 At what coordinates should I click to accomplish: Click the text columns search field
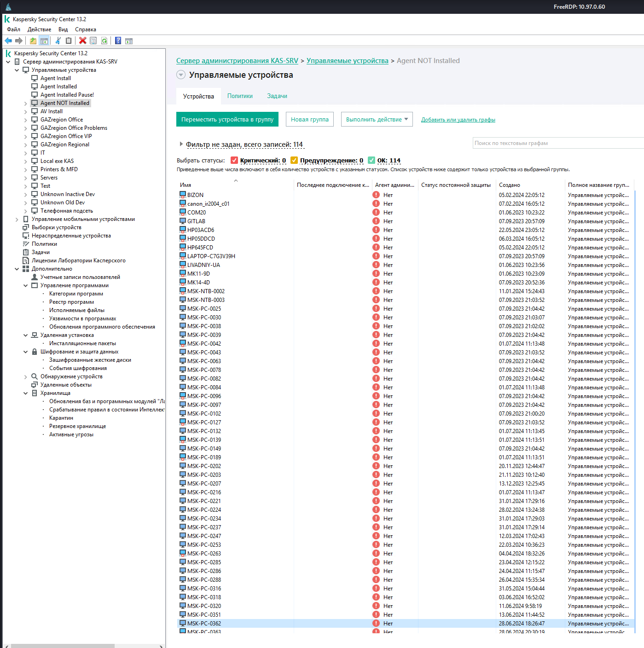tap(558, 143)
